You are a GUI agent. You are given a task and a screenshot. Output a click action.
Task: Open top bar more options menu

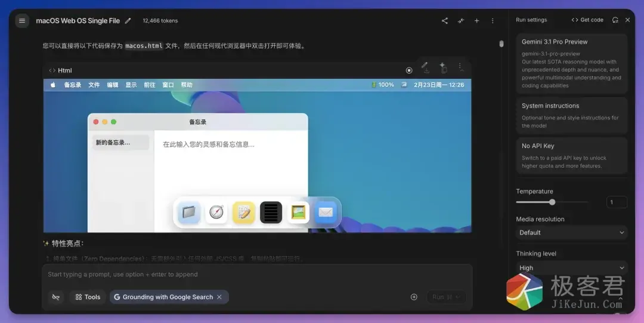(x=493, y=20)
